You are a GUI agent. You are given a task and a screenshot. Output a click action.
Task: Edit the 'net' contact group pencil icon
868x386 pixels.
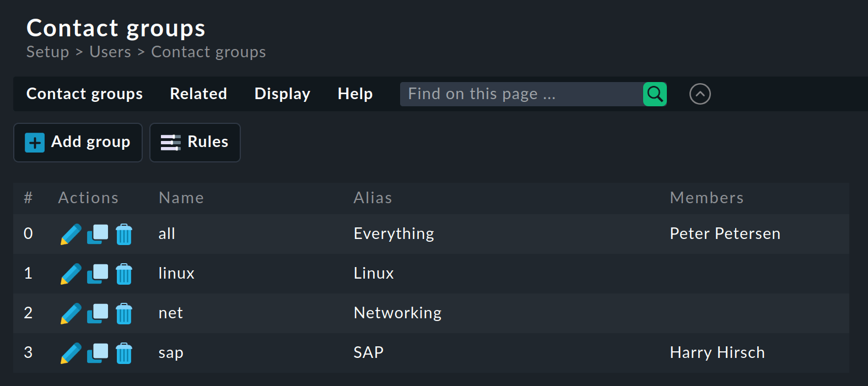click(x=71, y=313)
